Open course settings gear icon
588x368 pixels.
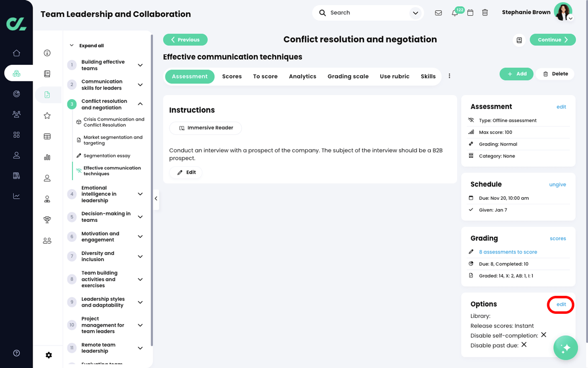pyautogui.click(x=49, y=355)
